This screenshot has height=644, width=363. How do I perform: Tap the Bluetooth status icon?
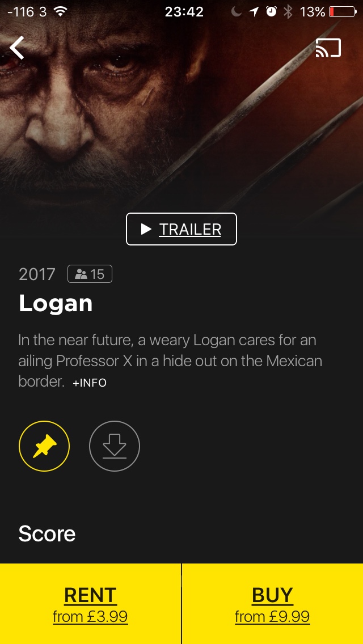coord(288,11)
